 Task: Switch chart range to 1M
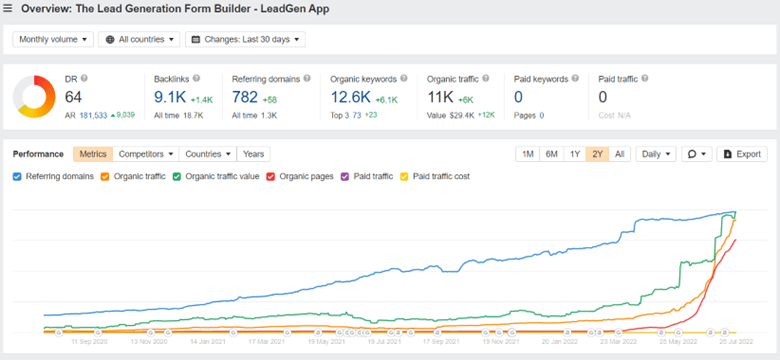click(528, 154)
